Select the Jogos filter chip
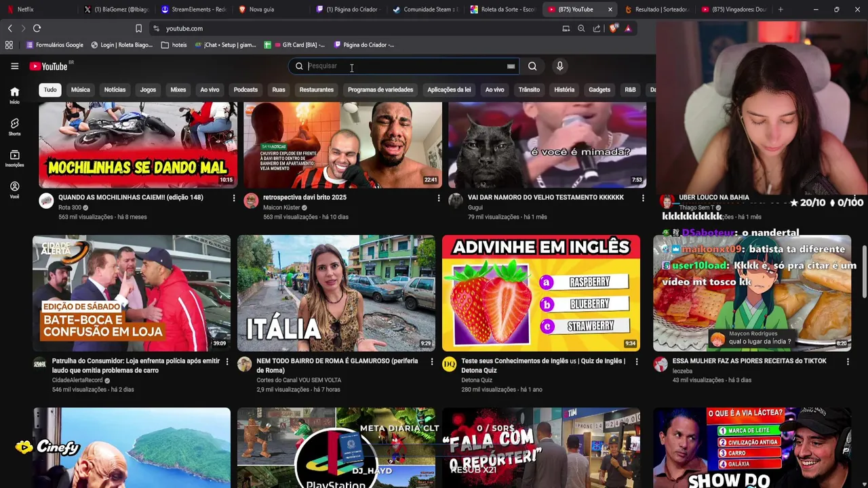This screenshot has width=868, height=488. coord(148,89)
